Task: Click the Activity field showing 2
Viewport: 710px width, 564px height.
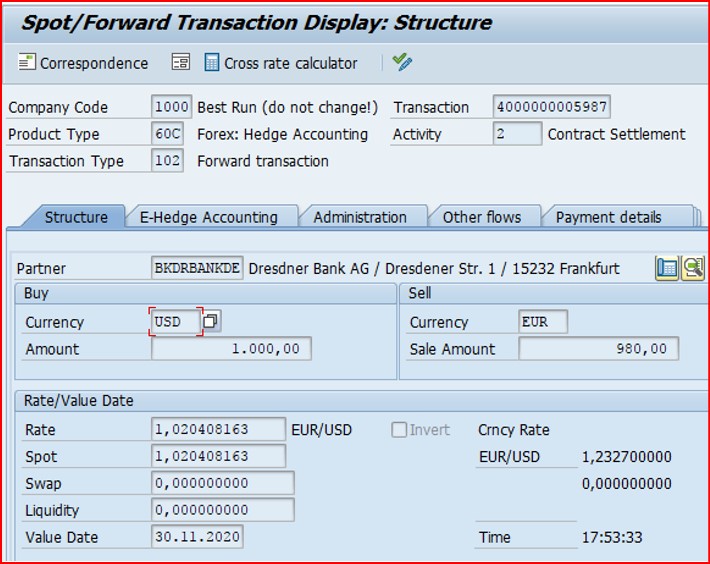Action: tap(517, 134)
